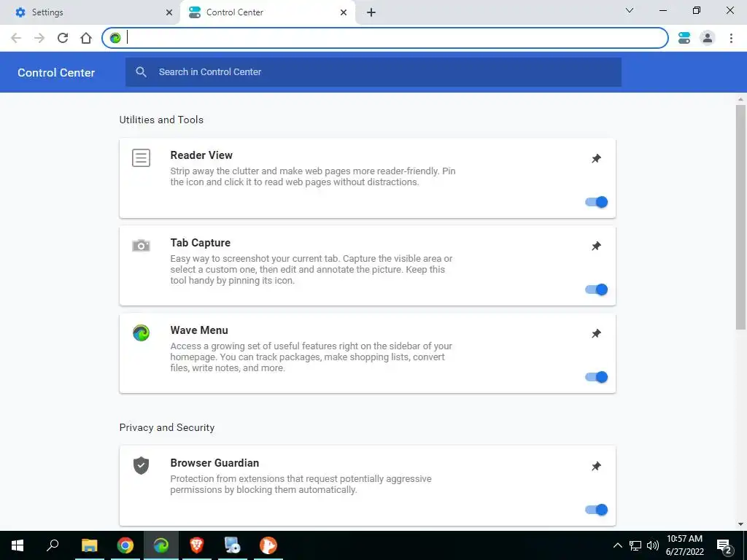Screen dimensions: 747x560
Task: Pin the Tab Capture tool
Action: [x=596, y=246]
